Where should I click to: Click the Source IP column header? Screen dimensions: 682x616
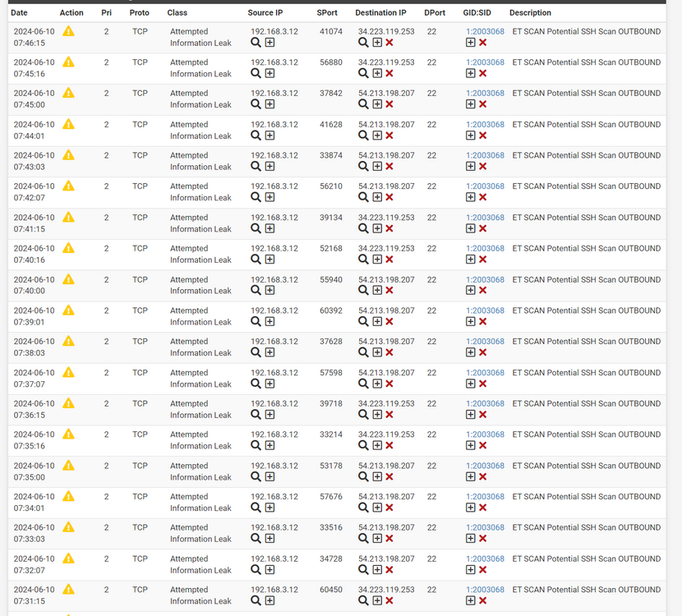[265, 12]
